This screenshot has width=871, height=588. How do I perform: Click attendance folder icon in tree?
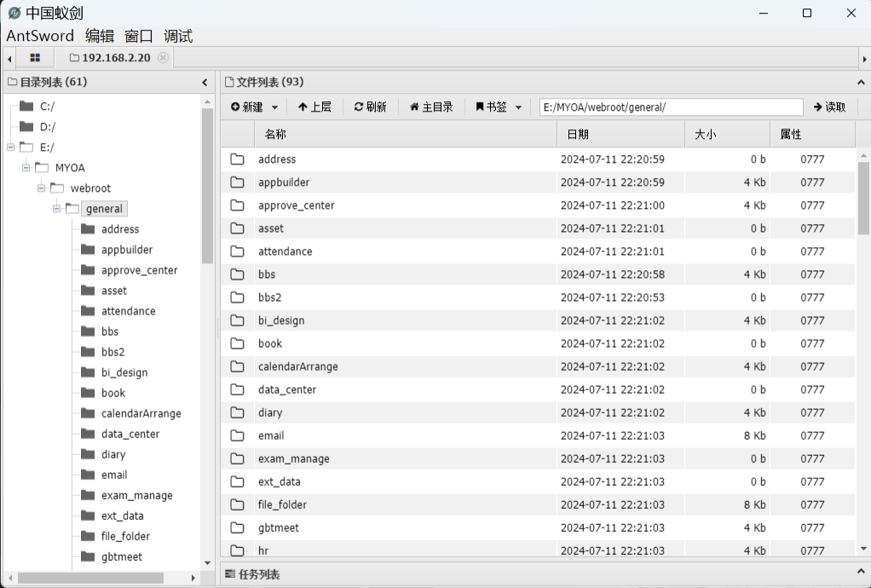point(88,311)
